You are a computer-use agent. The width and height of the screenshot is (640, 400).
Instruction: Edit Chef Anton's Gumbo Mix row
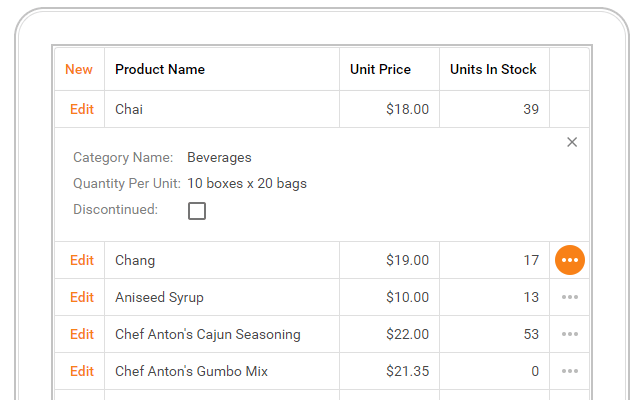[82, 371]
